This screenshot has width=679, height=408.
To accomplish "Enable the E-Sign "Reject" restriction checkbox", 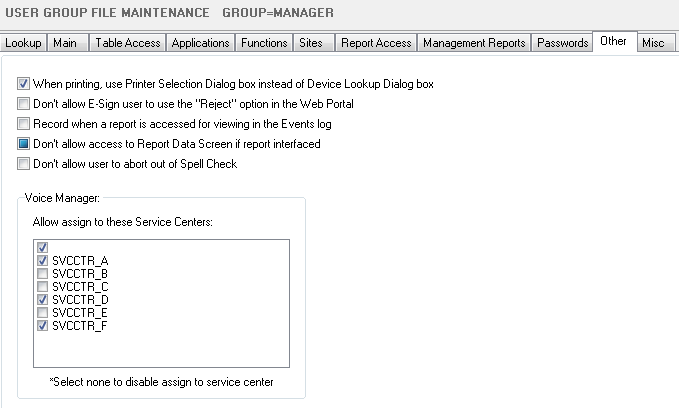I will point(24,104).
